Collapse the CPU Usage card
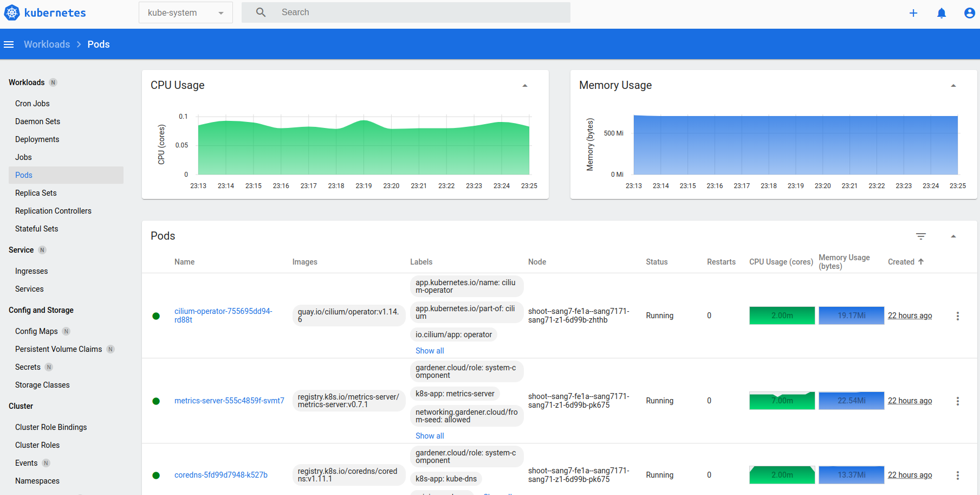 (525, 86)
